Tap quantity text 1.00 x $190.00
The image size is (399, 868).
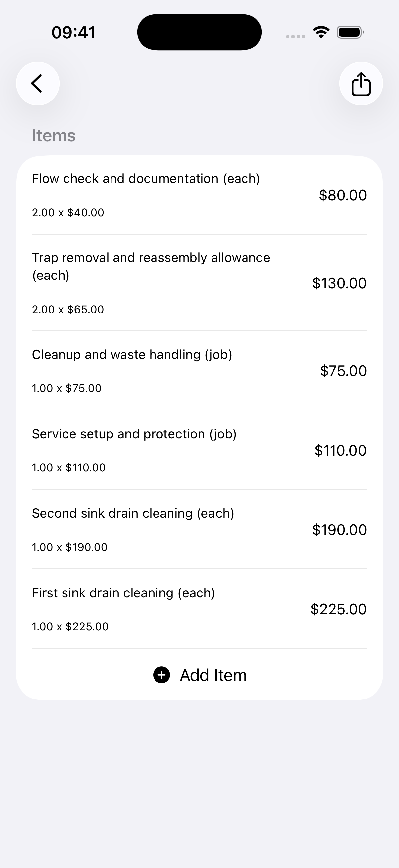(x=70, y=547)
